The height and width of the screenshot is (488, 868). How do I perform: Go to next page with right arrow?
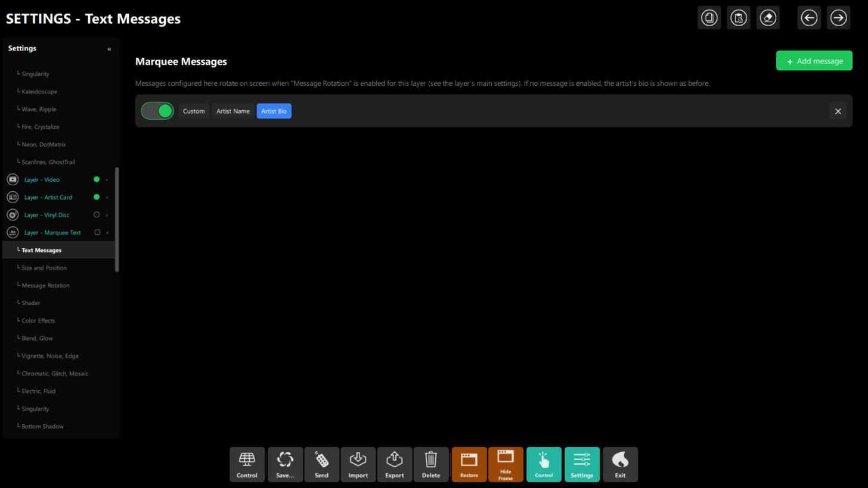coord(838,18)
